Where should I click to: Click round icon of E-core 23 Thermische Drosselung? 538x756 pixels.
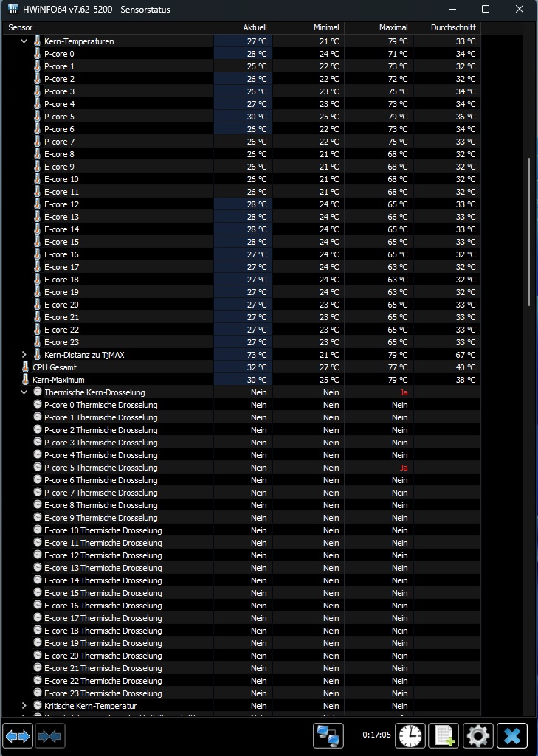38,693
